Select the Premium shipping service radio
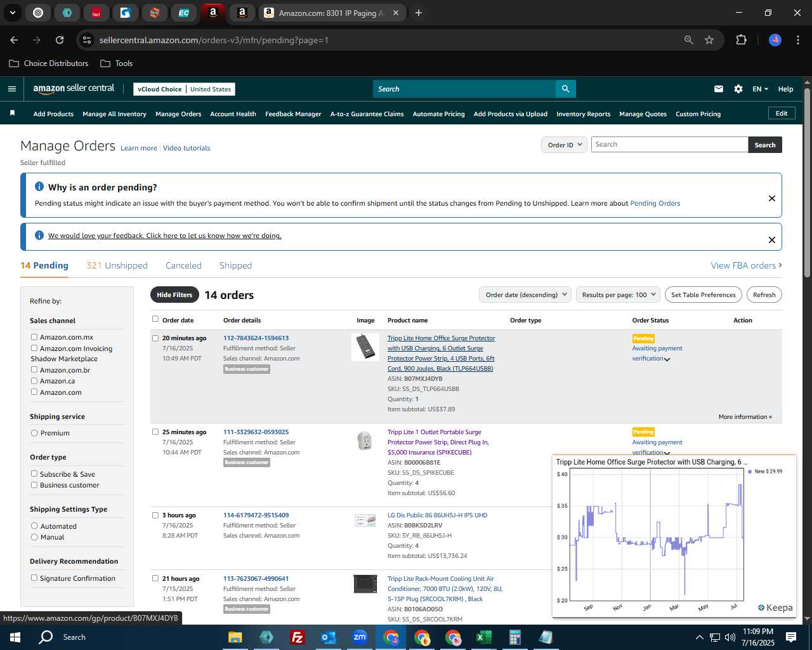Image resolution: width=812 pixels, height=650 pixels. (x=34, y=433)
